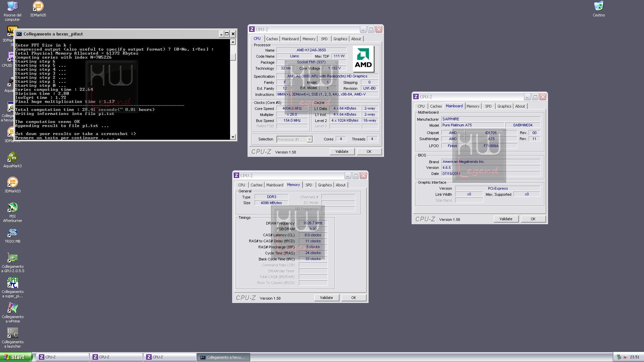The width and height of the screenshot is (644, 362).
Task: Click Validate in the Memory window
Action: (326, 298)
